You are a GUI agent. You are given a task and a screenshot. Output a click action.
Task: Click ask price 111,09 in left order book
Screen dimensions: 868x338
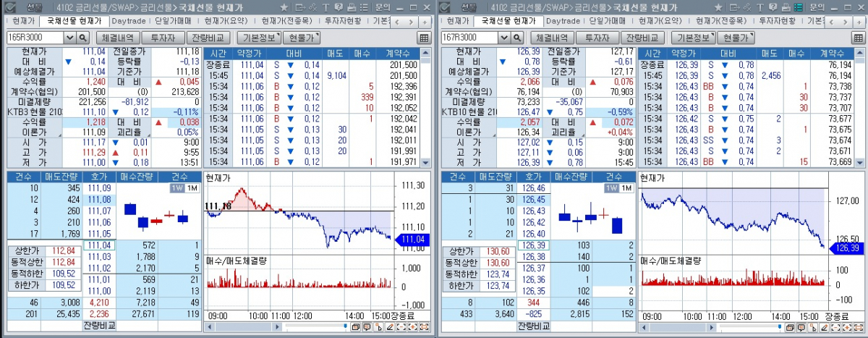tap(98, 187)
